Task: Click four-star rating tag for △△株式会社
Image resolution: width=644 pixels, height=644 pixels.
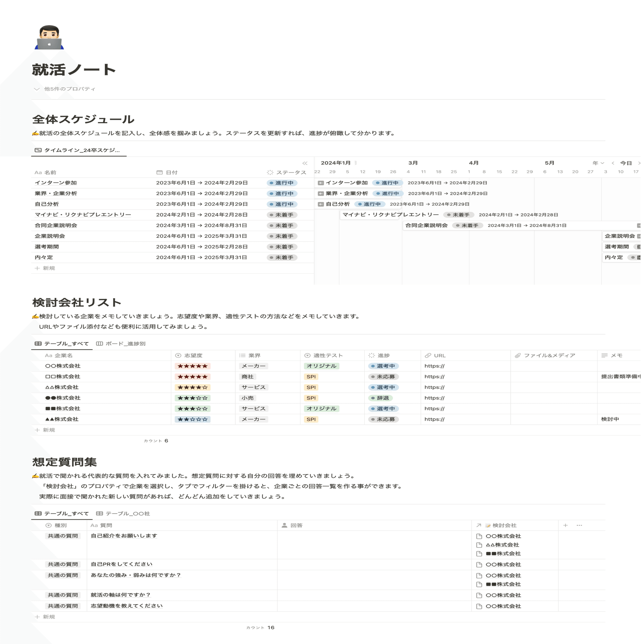Action: (x=193, y=388)
